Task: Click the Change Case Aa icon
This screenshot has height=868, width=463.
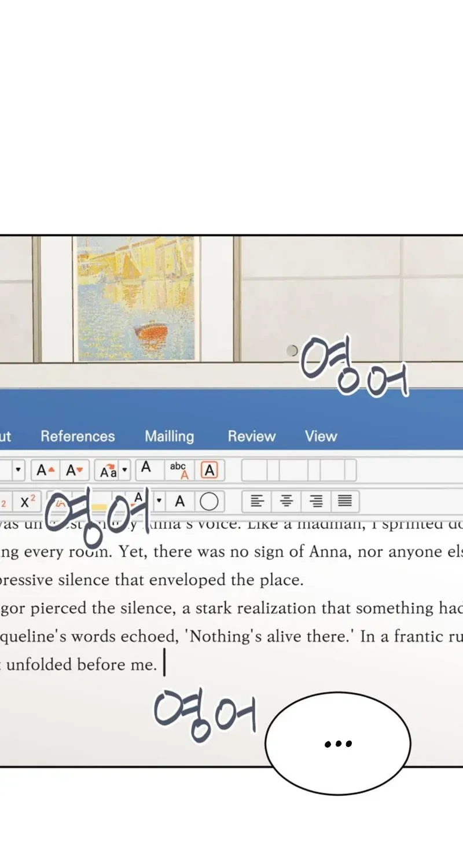Action: click(108, 472)
